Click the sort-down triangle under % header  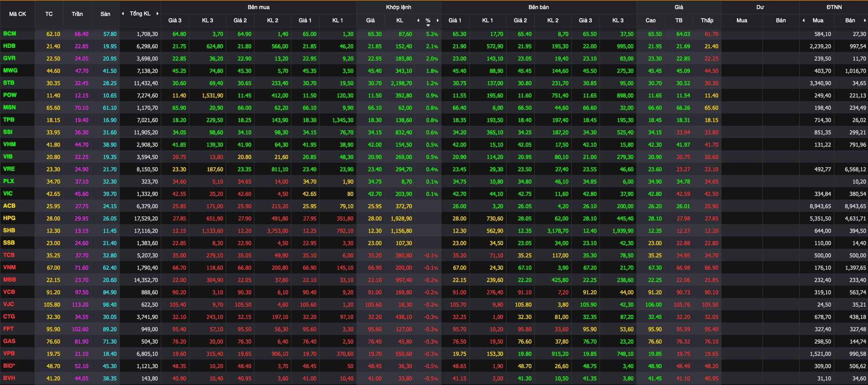[x=428, y=25]
